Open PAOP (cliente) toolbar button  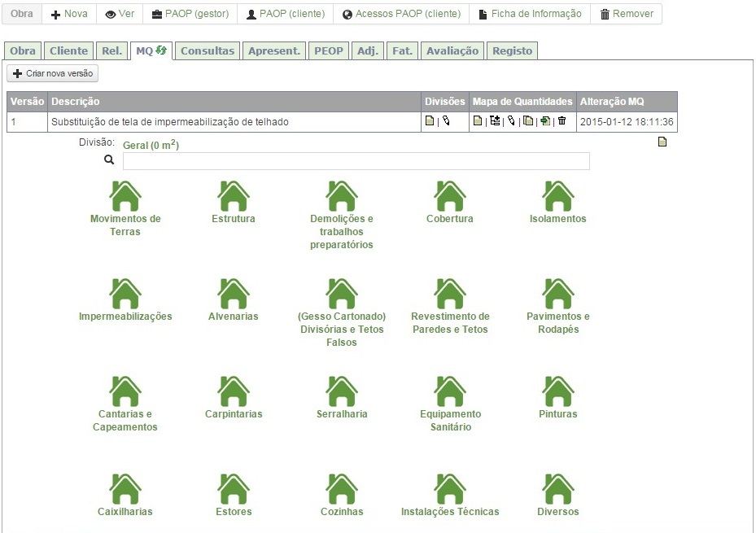pyautogui.click(x=285, y=14)
